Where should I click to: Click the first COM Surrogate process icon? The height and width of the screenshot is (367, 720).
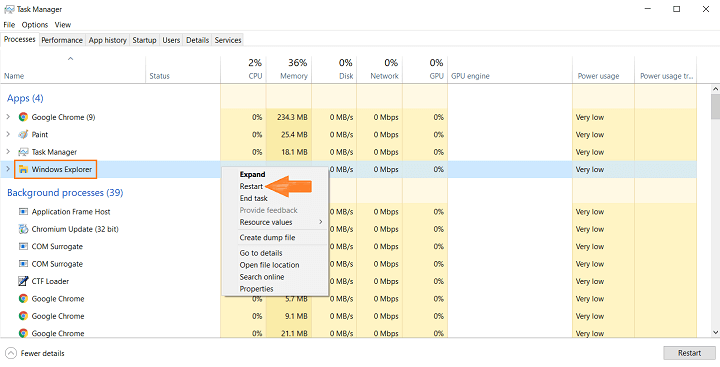coord(23,247)
